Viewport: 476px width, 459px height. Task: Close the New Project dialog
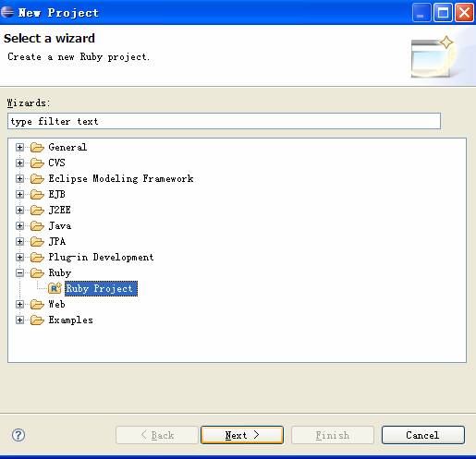pos(464,13)
